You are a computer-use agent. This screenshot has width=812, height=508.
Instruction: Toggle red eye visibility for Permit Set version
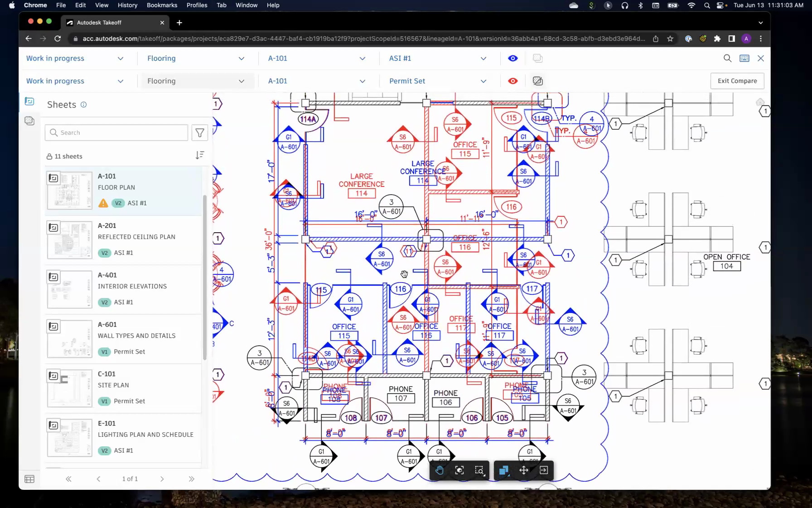(x=512, y=81)
